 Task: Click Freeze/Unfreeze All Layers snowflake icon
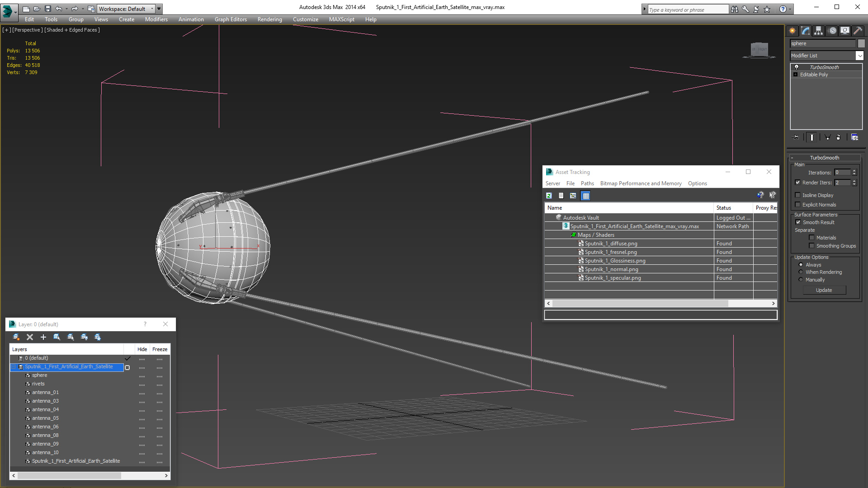tap(98, 337)
